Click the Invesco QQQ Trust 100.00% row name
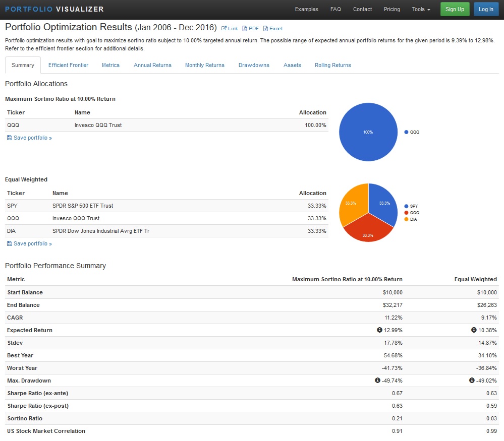The image size is (504, 441). [x=98, y=125]
